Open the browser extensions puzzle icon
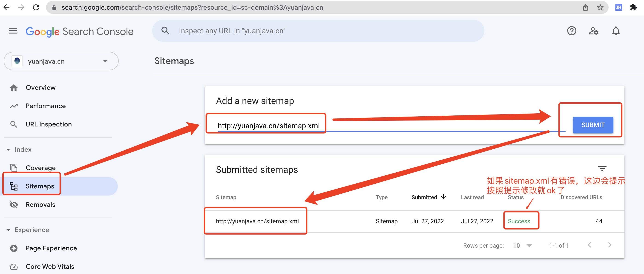The width and height of the screenshot is (644, 274). point(633,8)
